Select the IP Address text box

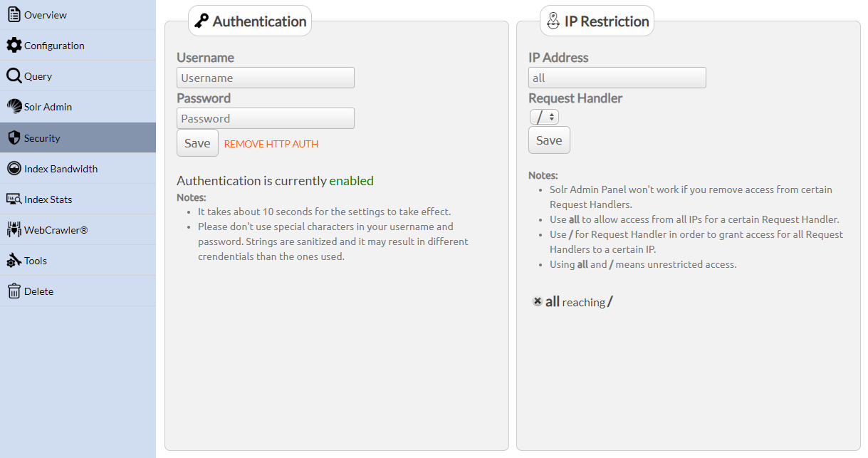[617, 78]
